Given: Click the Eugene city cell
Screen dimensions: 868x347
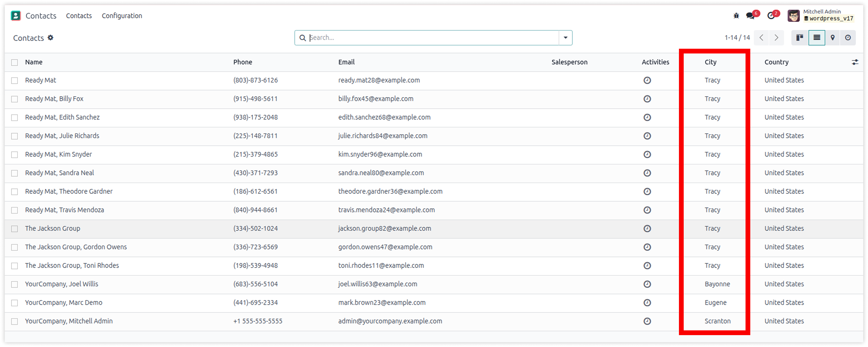Looking at the screenshot, I should 716,302.
